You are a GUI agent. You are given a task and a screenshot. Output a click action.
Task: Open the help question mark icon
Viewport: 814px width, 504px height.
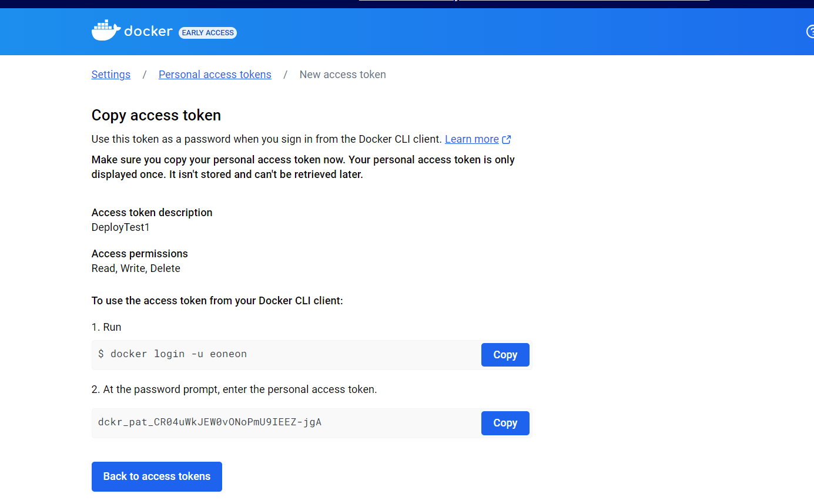coord(810,32)
